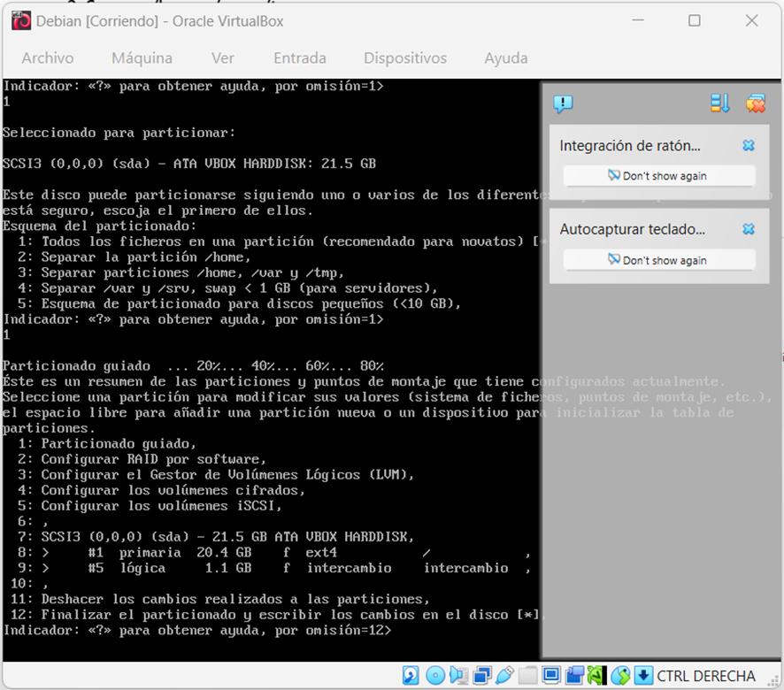Click Don't show again under Integración de ratón
The height and width of the screenshot is (690, 784).
(x=659, y=175)
